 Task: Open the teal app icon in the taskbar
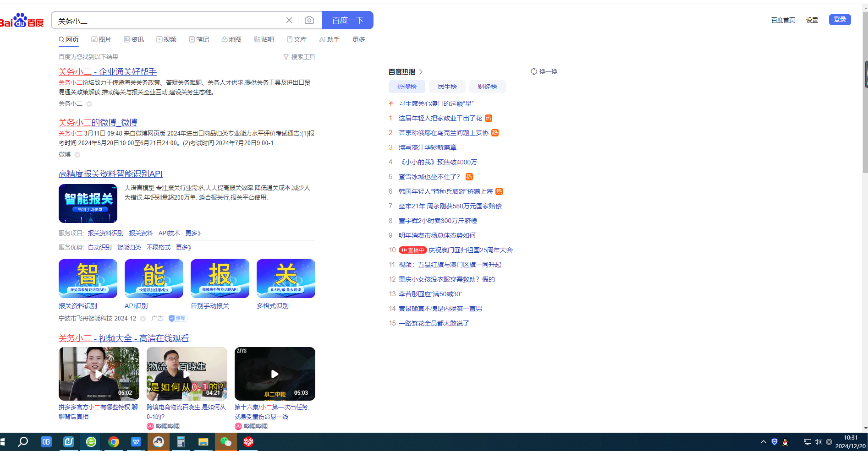(69, 442)
